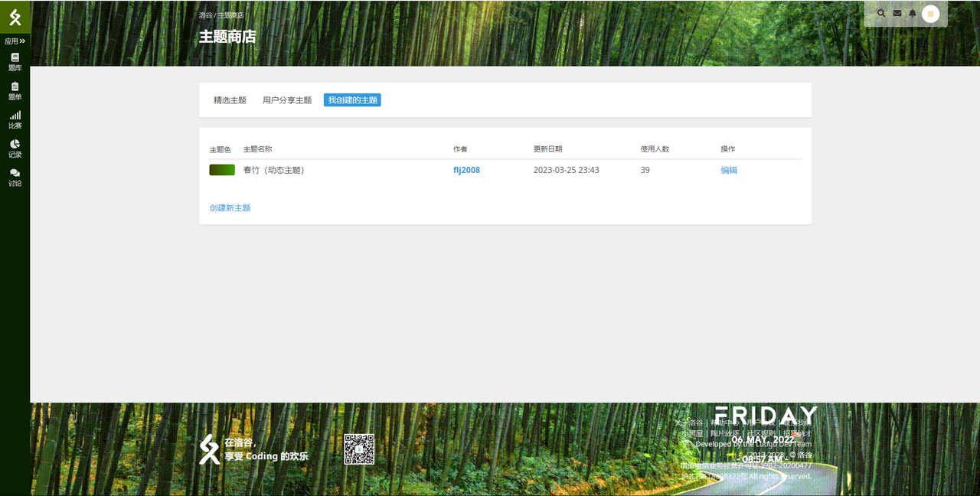Open 陶片放逐 footer link

coord(725,433)
